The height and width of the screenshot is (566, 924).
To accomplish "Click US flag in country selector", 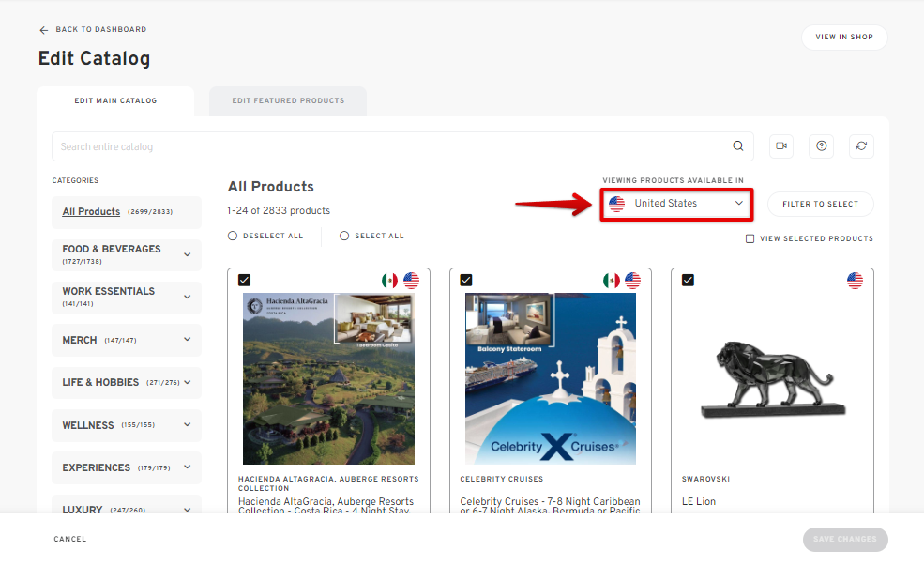I will [x=617, y=204].
